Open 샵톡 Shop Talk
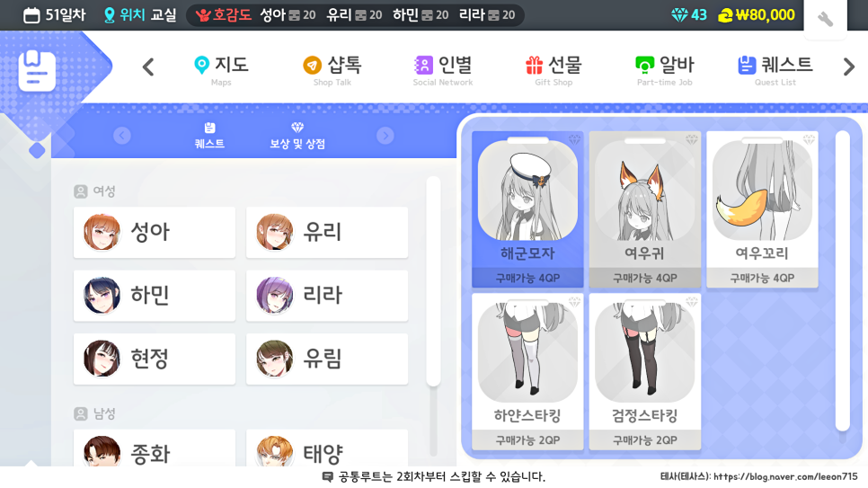The height and width of the screenshot is (488, 868). click(x=332, y=70)
